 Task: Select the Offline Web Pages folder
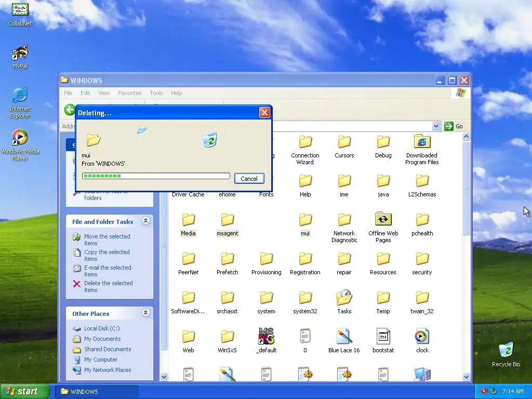383,228
